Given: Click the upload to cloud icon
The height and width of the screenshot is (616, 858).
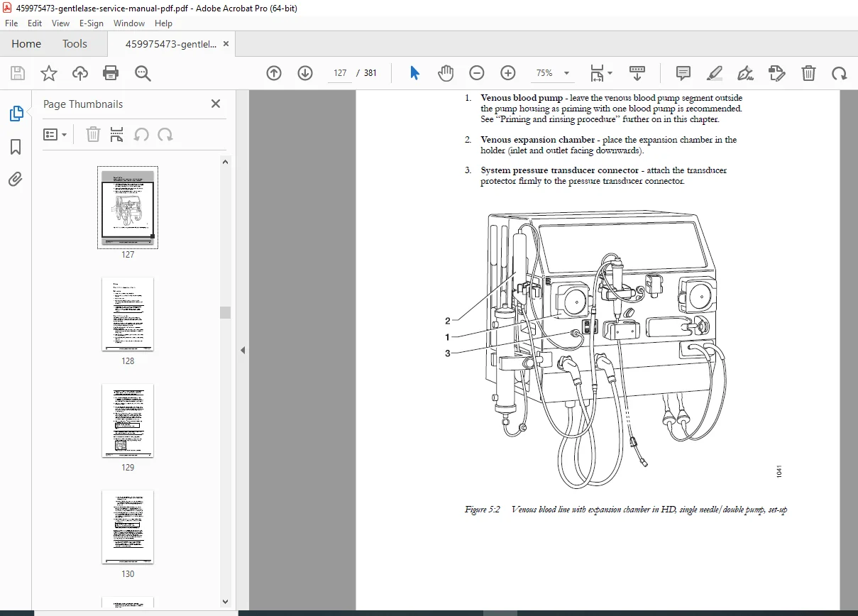Looking at the screenshot, I should [x=80, y=73].
